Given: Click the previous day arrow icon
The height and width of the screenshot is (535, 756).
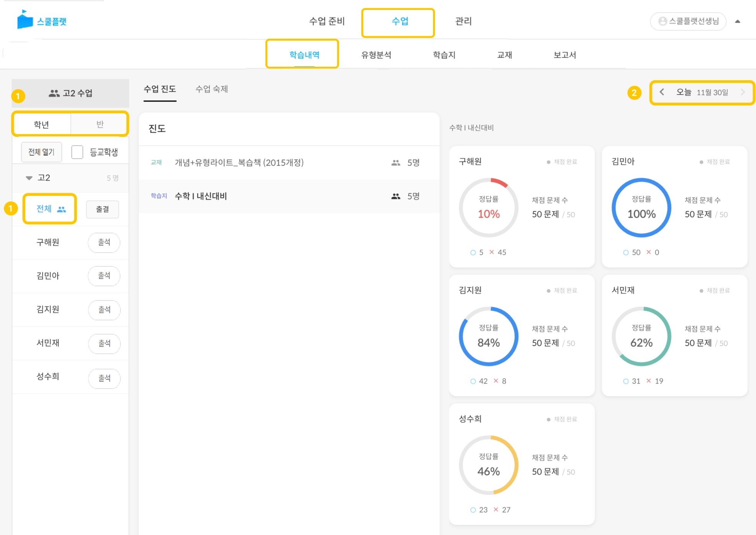Looking at the screenshot, I should point(662,92).
